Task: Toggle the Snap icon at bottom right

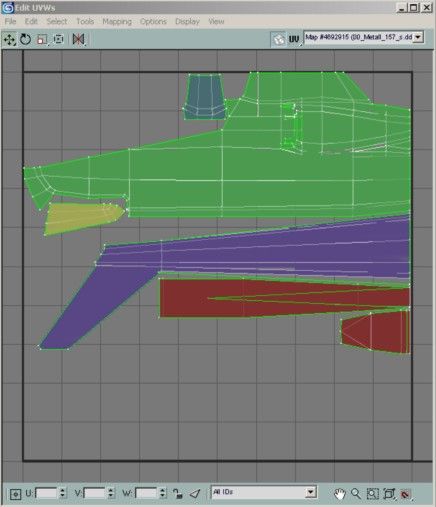Action: (405, 494)
